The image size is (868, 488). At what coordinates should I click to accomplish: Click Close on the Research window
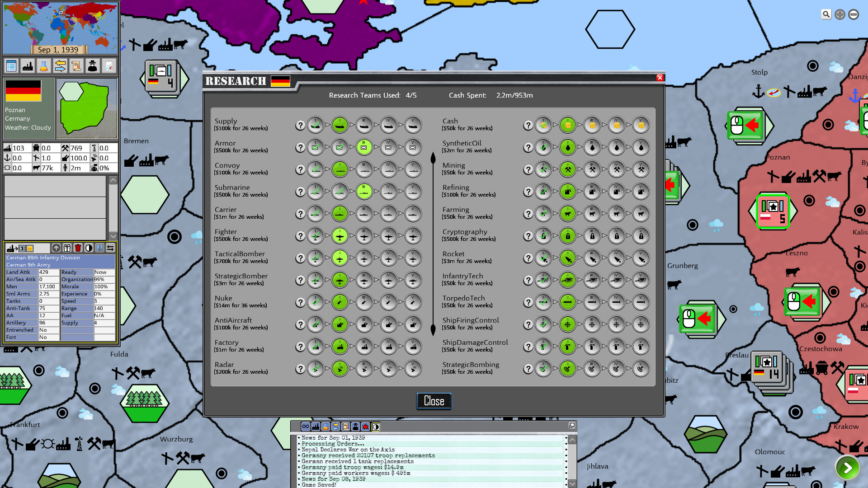pos(434,401)
